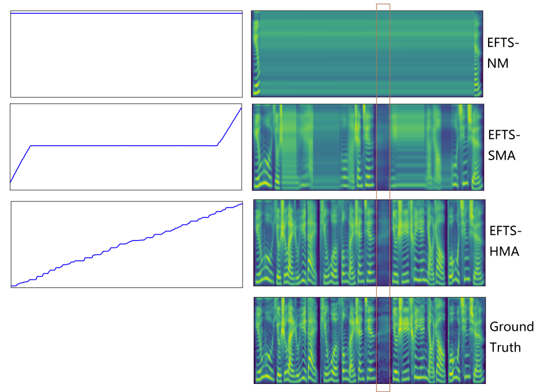Click the EFTS-NM label
Viewport: 547px width, 392px height.
(502, 53)
